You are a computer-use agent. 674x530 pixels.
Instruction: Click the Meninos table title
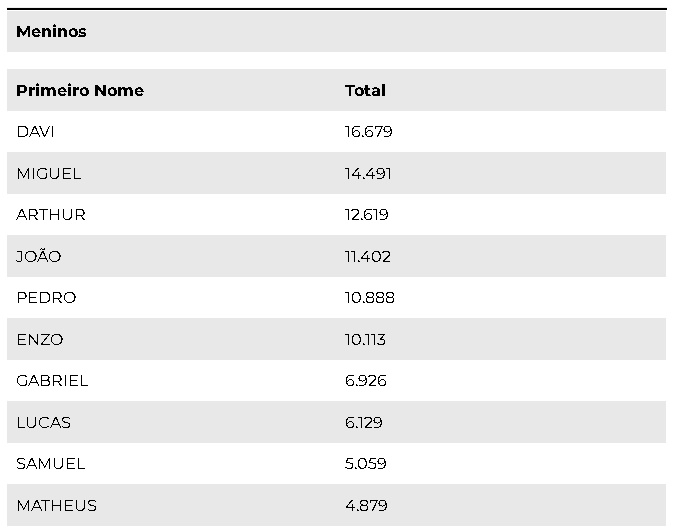pos(51,31)
